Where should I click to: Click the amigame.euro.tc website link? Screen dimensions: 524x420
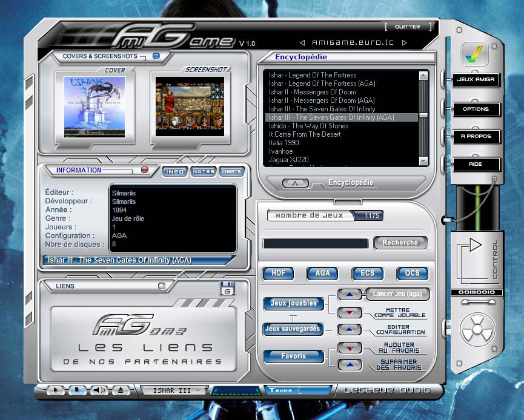(x=353, y=43)
